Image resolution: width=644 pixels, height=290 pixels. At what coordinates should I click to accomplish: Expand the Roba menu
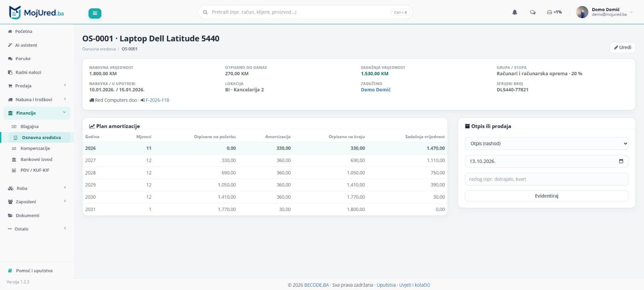pos(37,188)
